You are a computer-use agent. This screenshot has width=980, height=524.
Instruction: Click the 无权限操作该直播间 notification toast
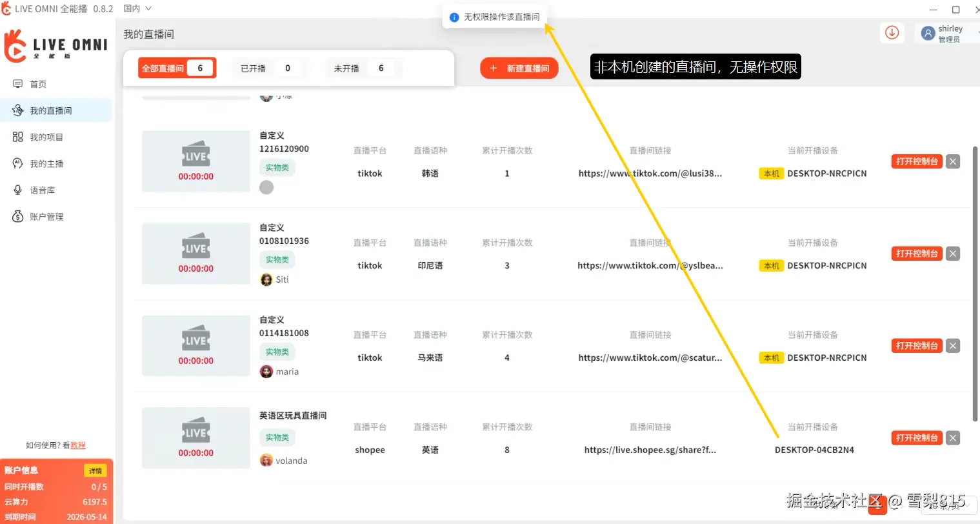click(x=495, y=17)
